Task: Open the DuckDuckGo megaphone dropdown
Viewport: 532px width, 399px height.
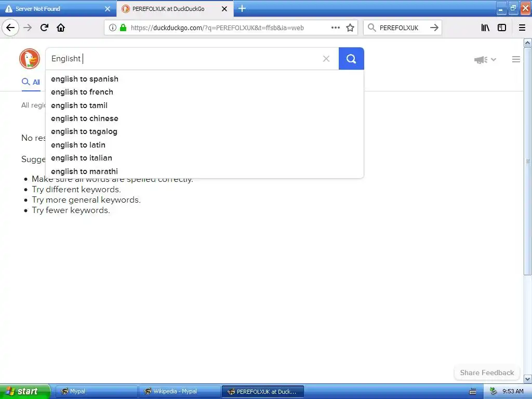Action: coord(485,60)
